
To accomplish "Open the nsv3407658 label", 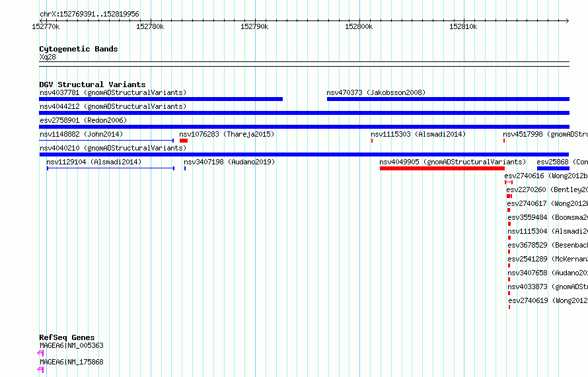I will [548, 273].
